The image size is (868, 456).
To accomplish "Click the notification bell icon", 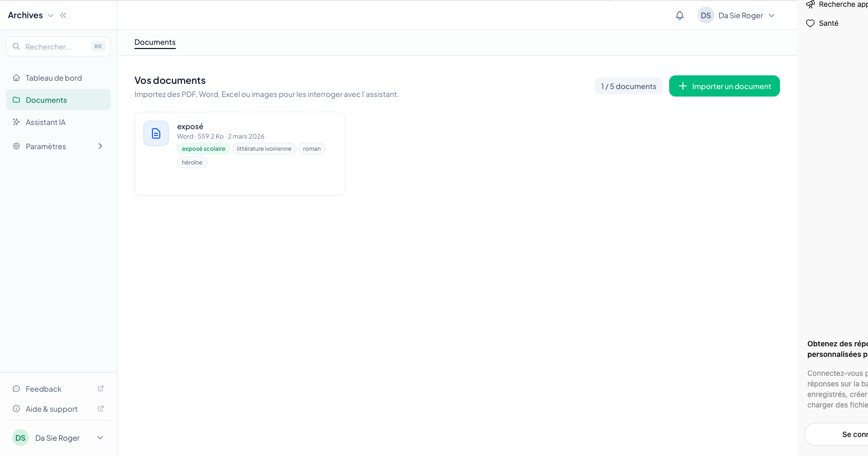I will click(x=680, y=15).
